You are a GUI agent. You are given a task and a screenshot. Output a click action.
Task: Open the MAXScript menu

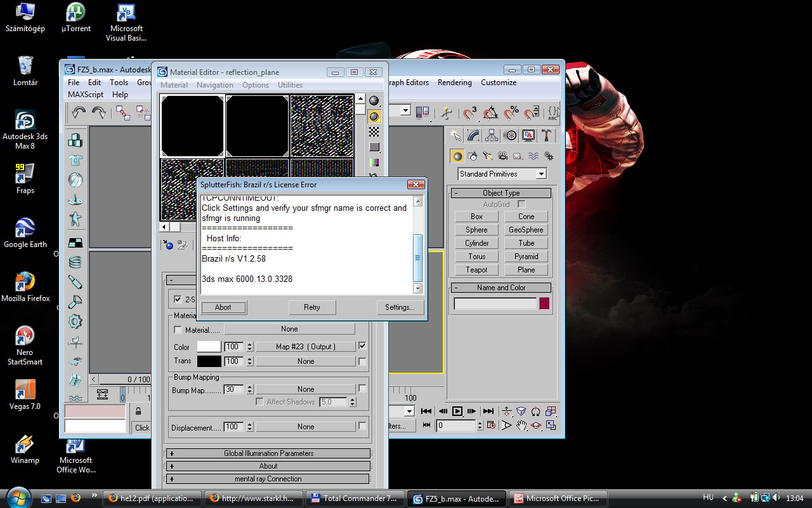(x=86, y=95)
